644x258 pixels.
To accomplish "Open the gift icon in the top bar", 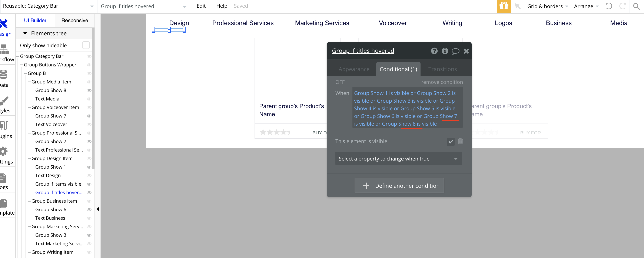I will click(x=504, y=6).
